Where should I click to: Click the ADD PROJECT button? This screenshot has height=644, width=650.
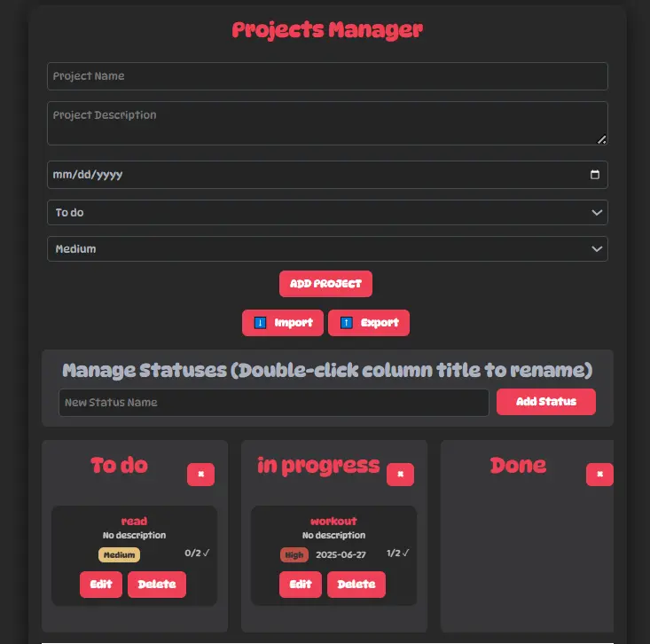coord(325,284)
